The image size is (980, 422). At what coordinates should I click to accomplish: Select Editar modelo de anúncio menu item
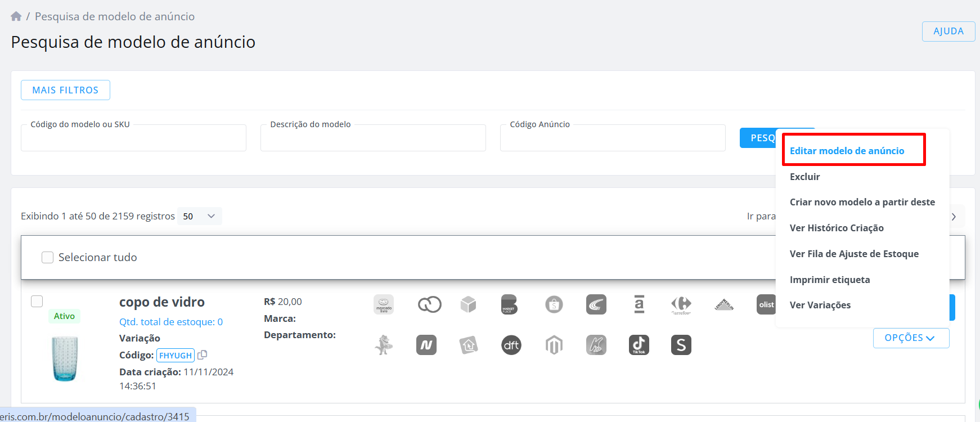(x=847, y=151)
